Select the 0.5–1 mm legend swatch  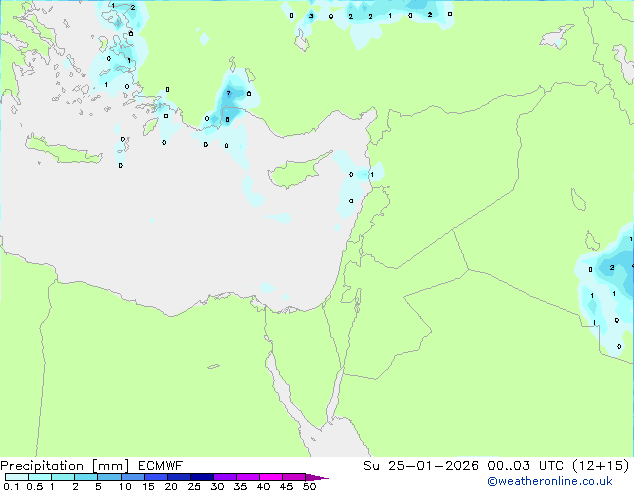click(x=40, y=477)
